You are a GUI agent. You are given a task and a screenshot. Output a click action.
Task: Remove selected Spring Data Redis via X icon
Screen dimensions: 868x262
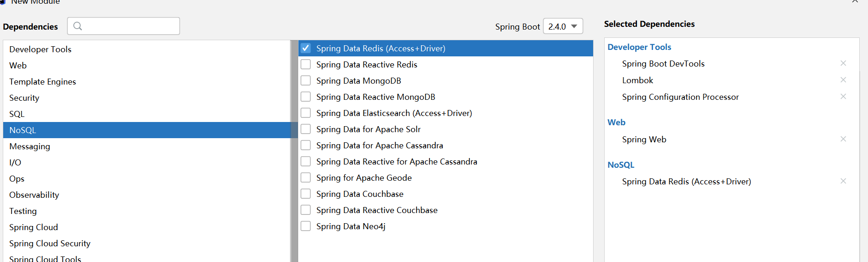[843, 181]
